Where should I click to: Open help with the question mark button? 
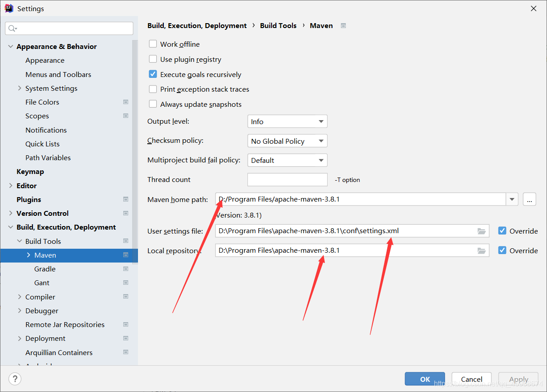click(x=15, y=379)
